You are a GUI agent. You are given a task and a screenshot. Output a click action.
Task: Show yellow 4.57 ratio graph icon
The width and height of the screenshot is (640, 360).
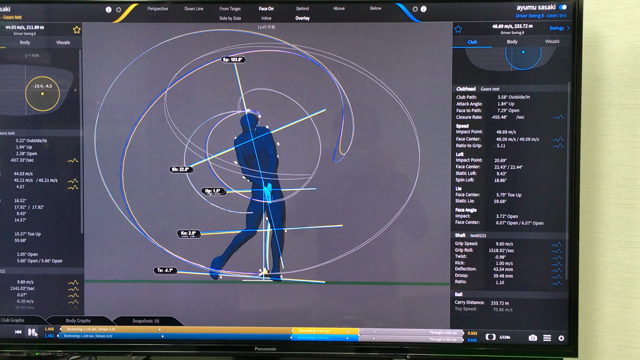pyautogui.click(x=73, y=187)
